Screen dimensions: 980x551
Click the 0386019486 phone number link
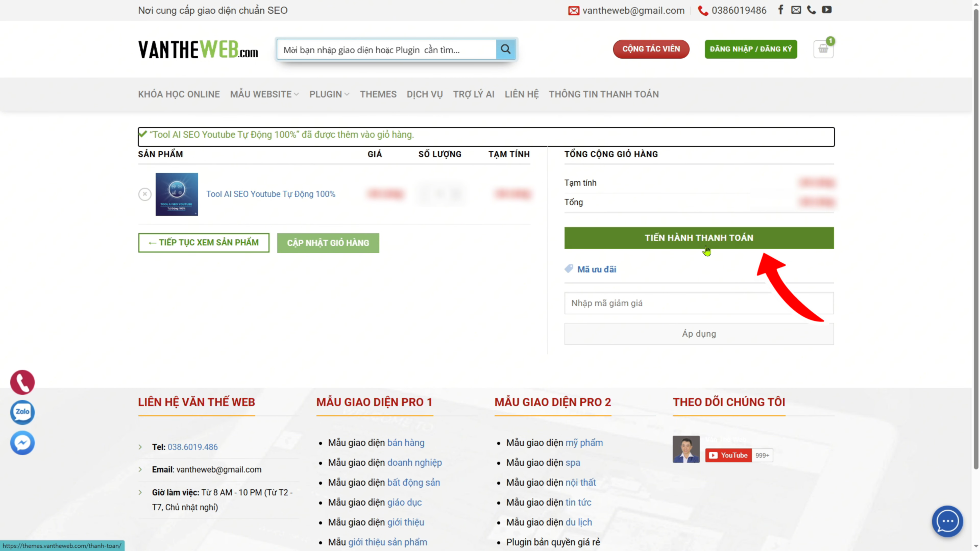point(739,10)
